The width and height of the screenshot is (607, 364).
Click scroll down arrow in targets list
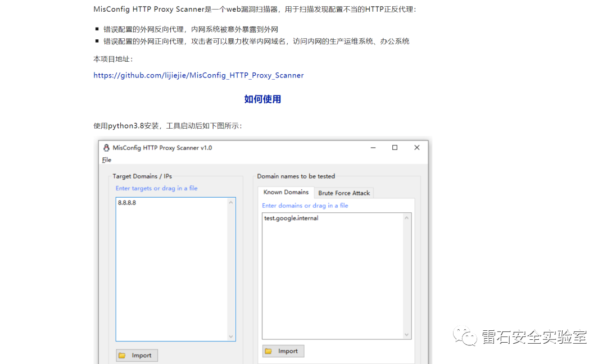coord(231,336)
